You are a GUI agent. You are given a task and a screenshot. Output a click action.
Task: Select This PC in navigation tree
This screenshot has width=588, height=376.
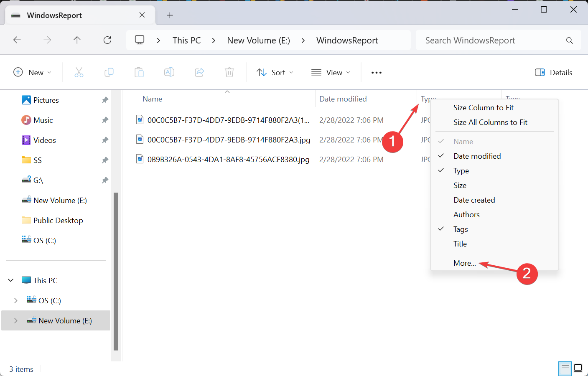(39, 280)
